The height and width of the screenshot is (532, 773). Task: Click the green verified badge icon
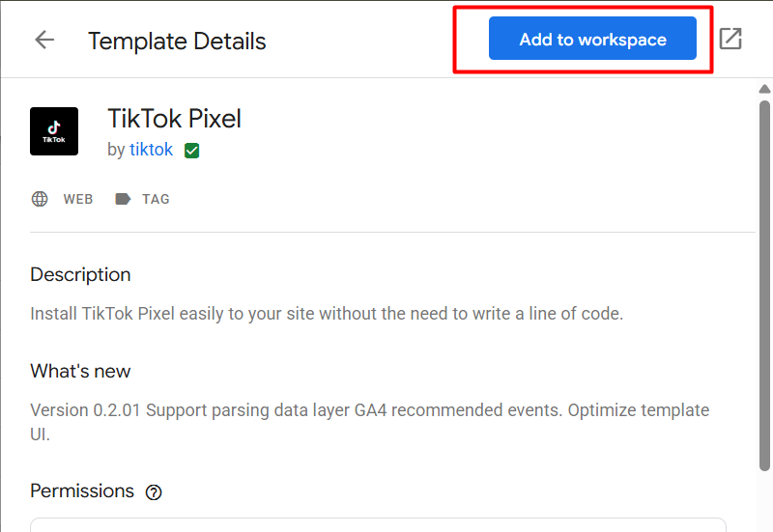(192, 151)
